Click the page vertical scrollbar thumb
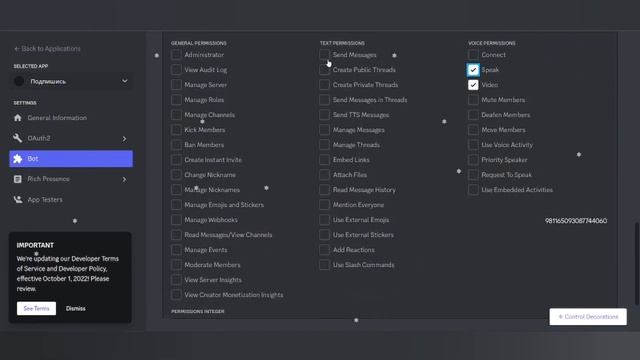The image size is (640, 360). (x=637, y=264)
